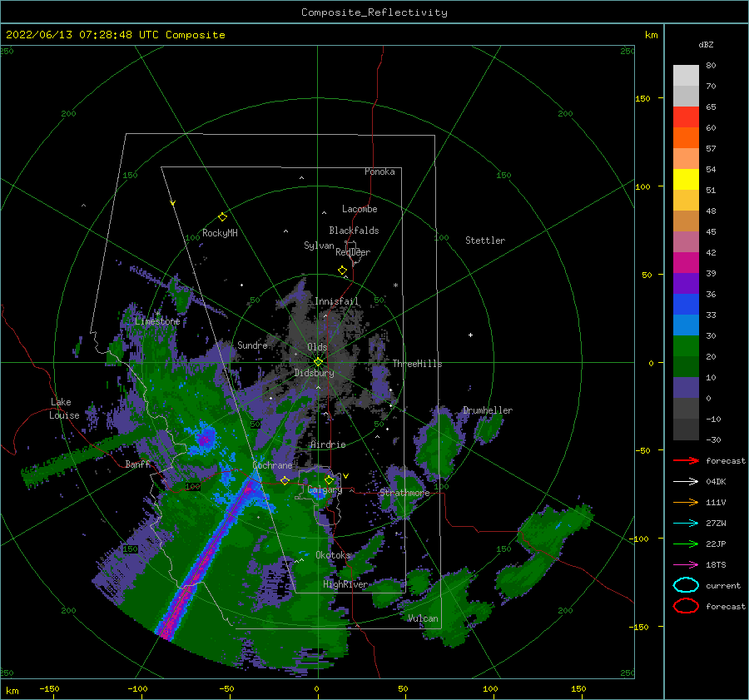The height and width of the screenshot is (700, 749).
Task: Click the yellow diamond marker inside Calgary outline
Action: tap(329, 479)
